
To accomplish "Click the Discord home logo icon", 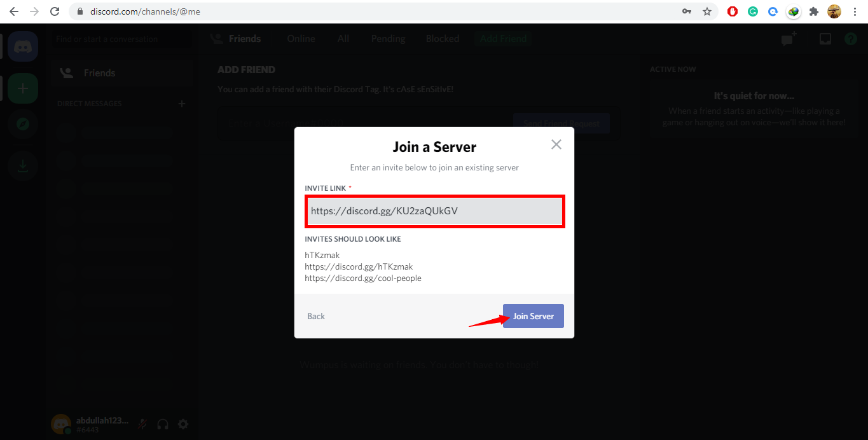I will pos(23,47).
